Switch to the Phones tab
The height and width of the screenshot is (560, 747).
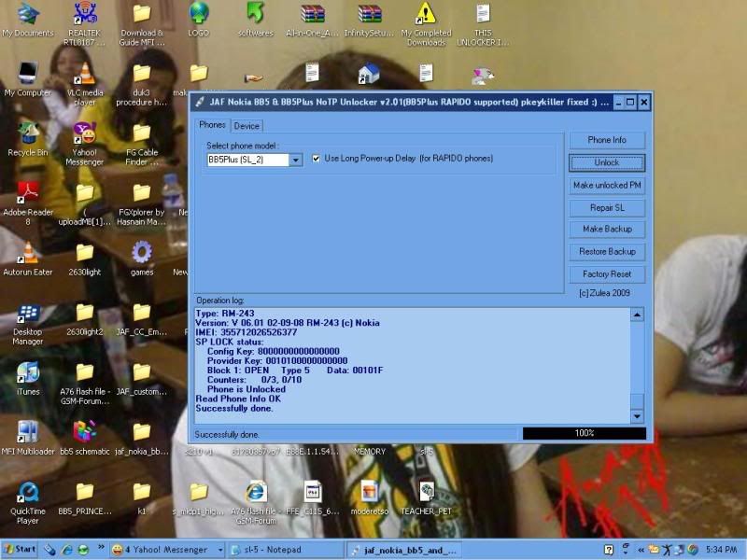(212, 125)
